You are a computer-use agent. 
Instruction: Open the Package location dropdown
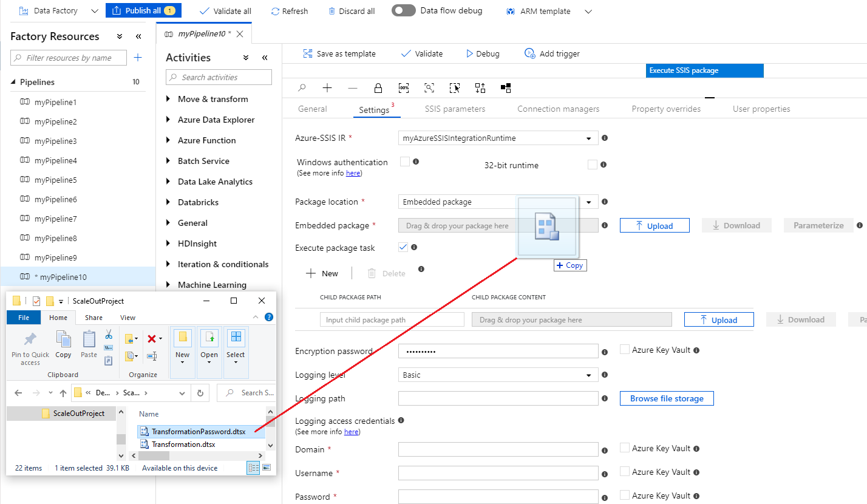[x=588, y=201]
